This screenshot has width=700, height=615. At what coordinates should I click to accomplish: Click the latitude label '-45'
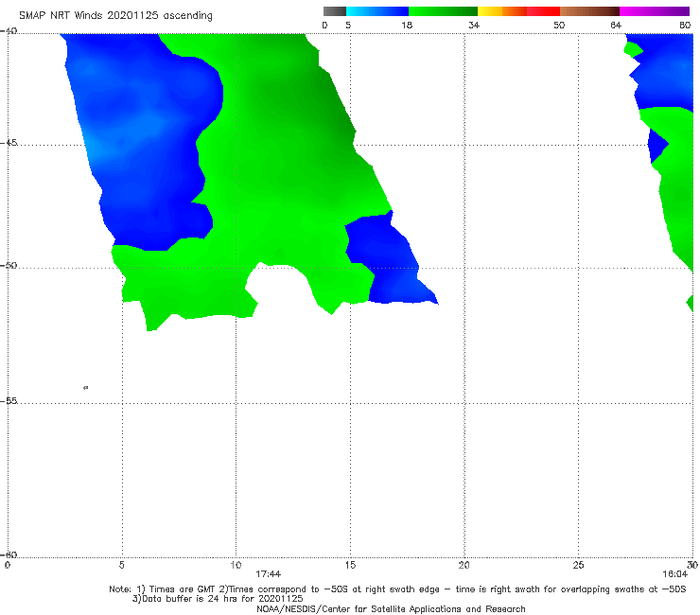click(9, 143)
